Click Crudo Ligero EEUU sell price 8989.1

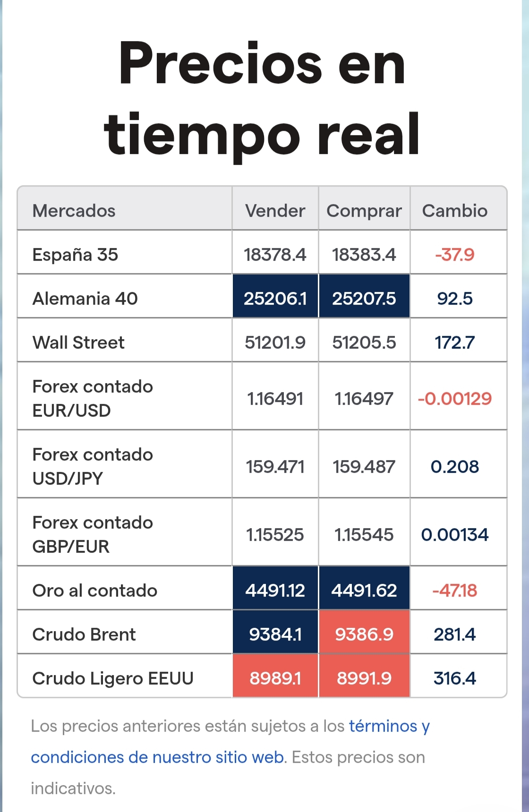point(275,678)
